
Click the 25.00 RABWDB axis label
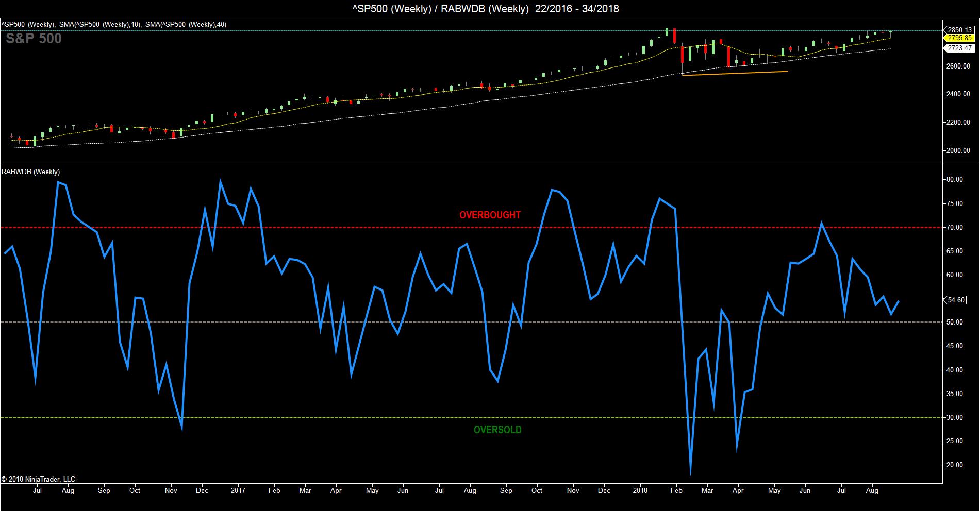(x=955, y=441)
